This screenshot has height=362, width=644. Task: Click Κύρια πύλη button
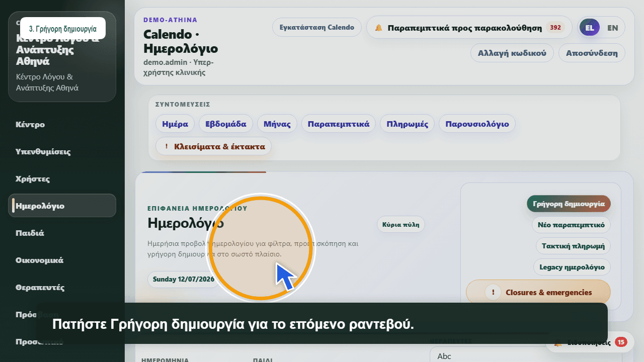tap(401, 225)
